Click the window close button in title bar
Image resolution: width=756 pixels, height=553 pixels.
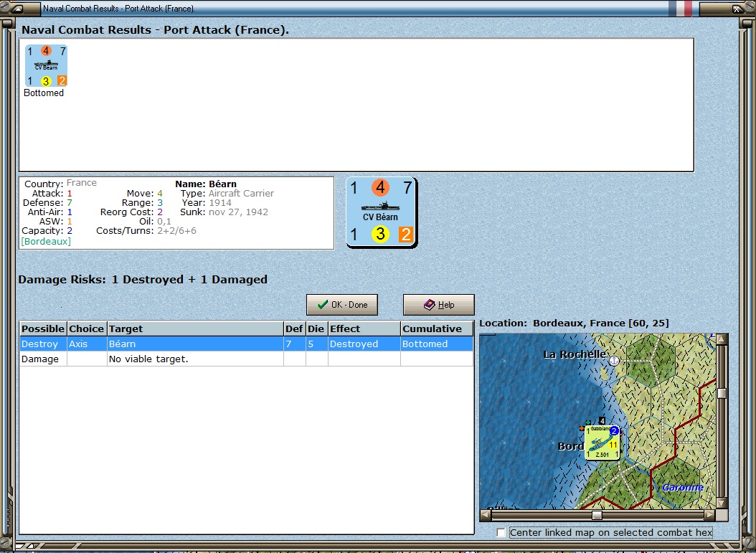pos(737,8)
